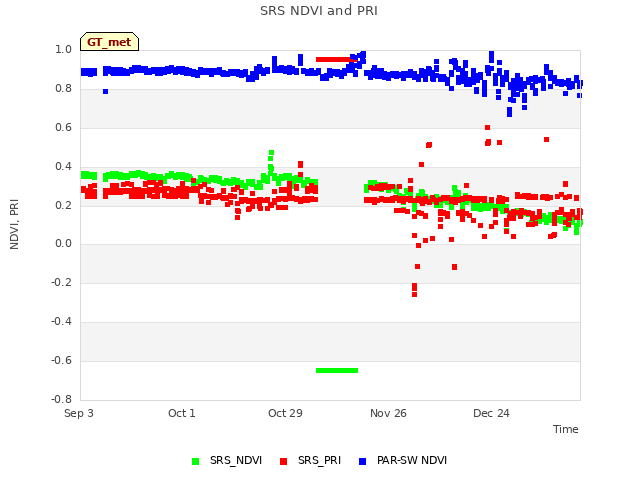Click the x-axis title Time

click(565, 429)
